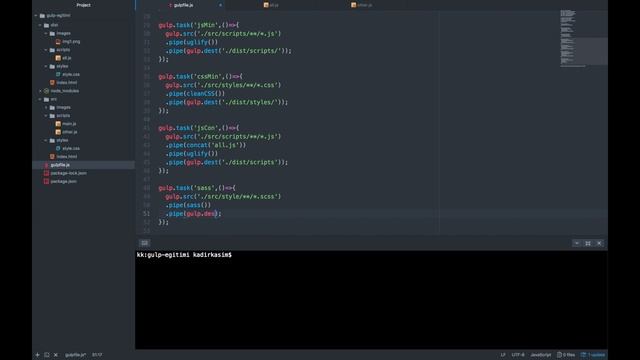Click the gulp.task('jsMin' line
This screenshot has width=640, height=360.
[x=199, y=25]
